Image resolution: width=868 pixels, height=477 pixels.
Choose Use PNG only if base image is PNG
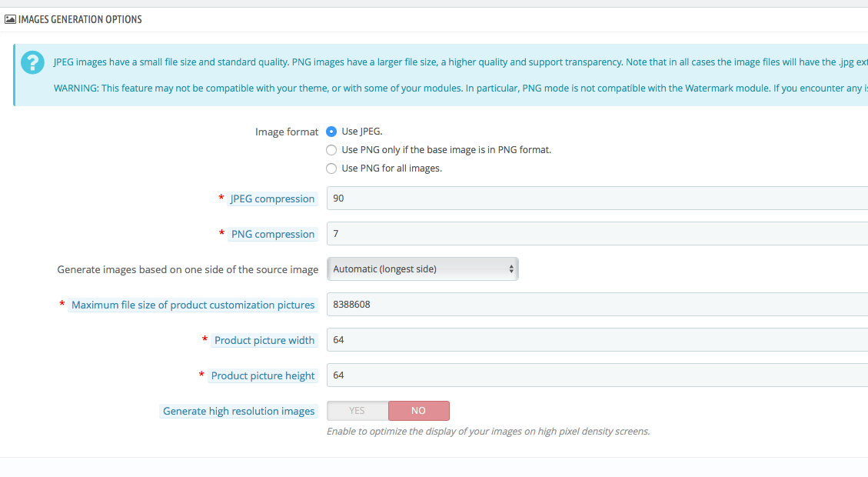click(x=331, y=150)
